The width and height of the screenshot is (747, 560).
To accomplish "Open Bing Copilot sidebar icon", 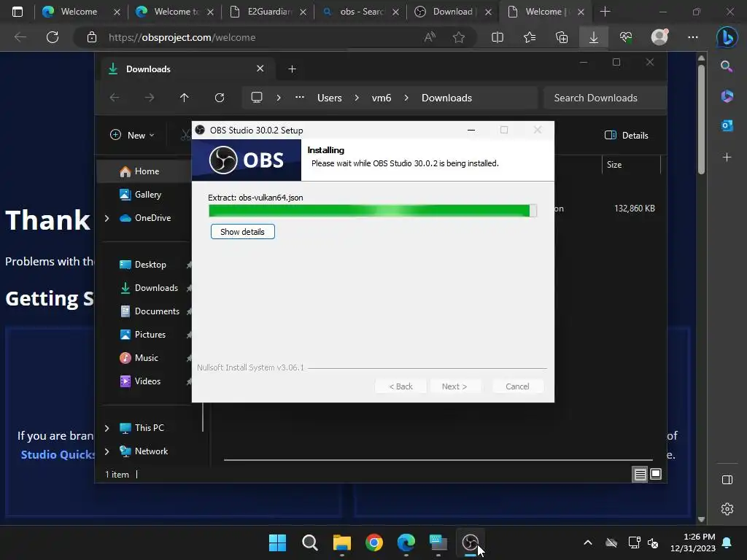I will [727, 37].
